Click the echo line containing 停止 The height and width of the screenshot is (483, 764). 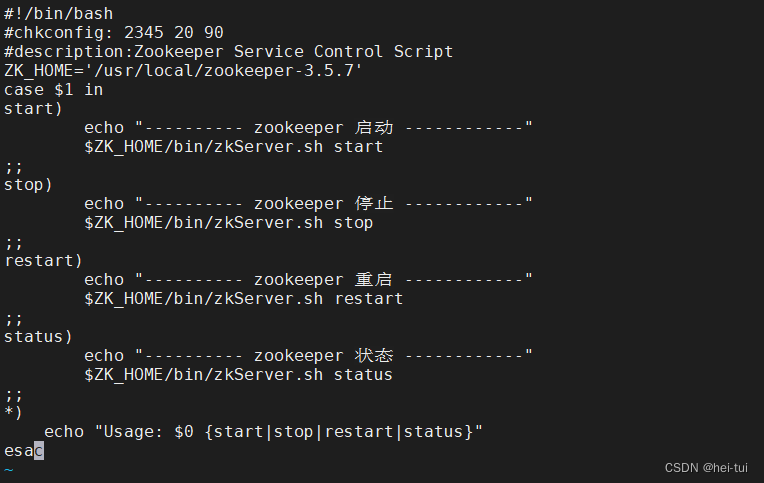[308, 204]
